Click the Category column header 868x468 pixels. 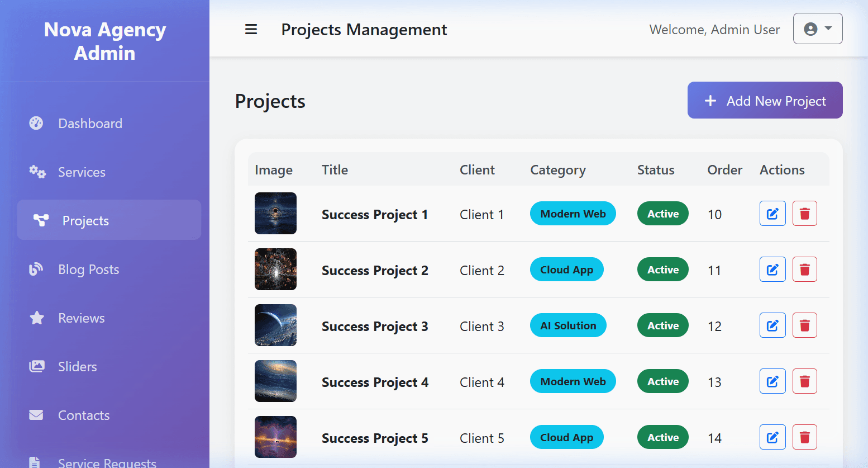558,171
